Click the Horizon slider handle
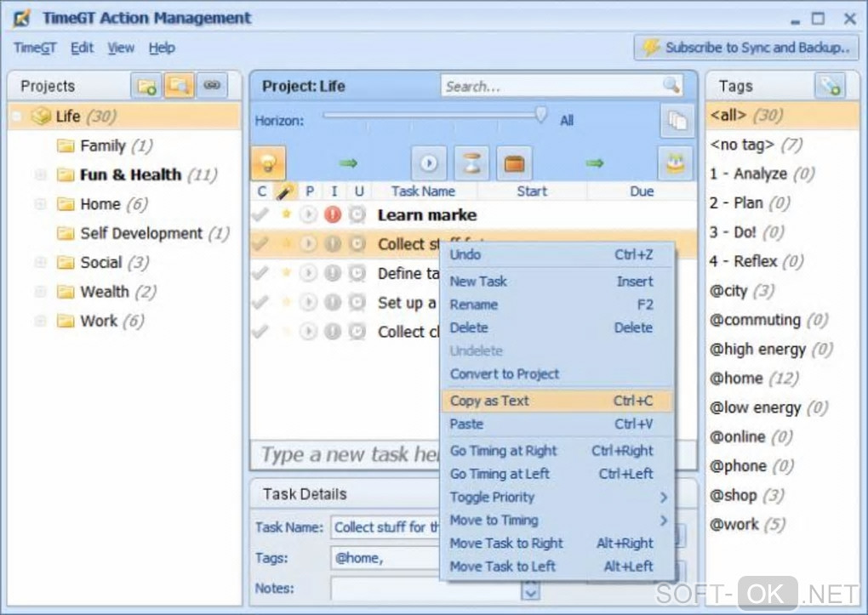Viewport: 868px width, 615px height. (541, 115)
